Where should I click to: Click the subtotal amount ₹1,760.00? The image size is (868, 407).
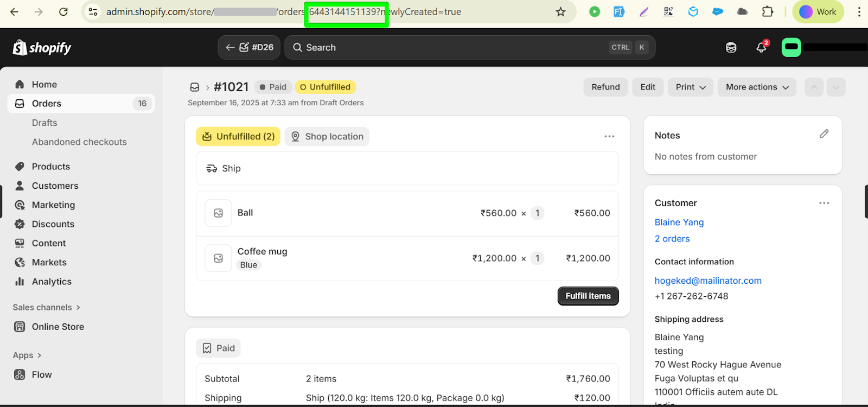(x=588, y=379)
